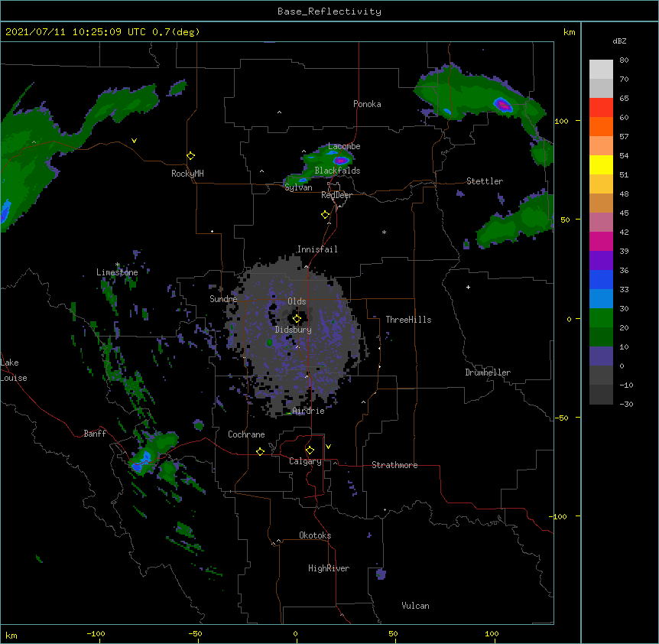This screenshot has width=659, height=644.
Task: Click the red swatch in the dBZ legend
Action: (x=601, y=108)
